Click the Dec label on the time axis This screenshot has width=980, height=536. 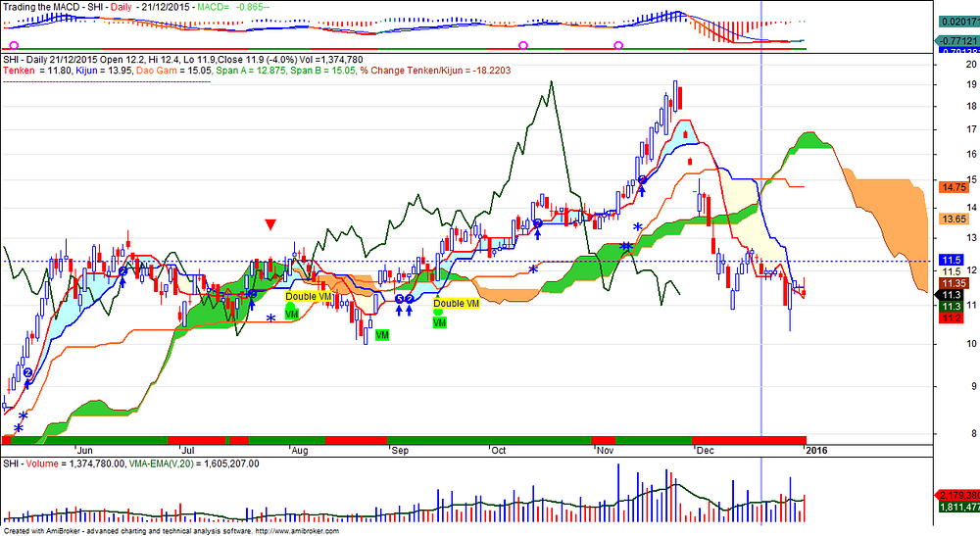tap(706, 451)
